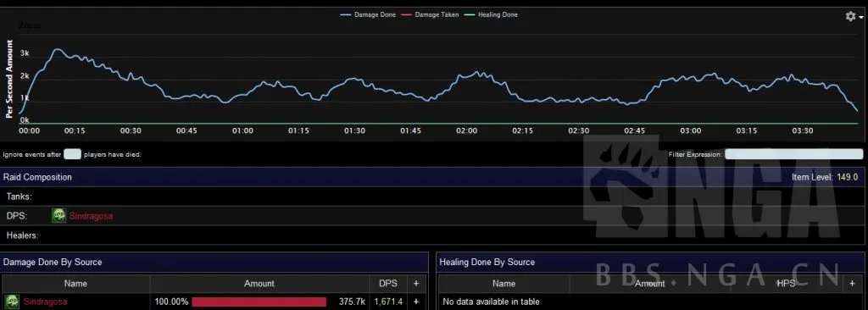Click the 02:00 mark on chart timeline
The width and height of the screenshot is (868, 310).
466,130
